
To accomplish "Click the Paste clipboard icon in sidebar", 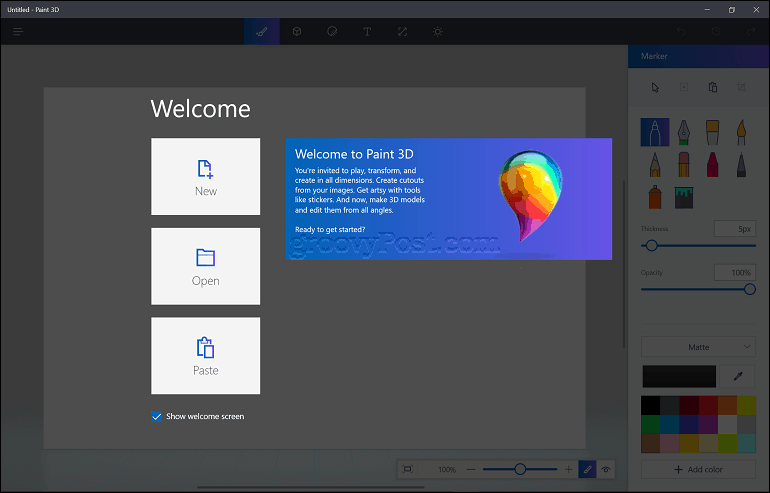I will (x=713, y=87).
